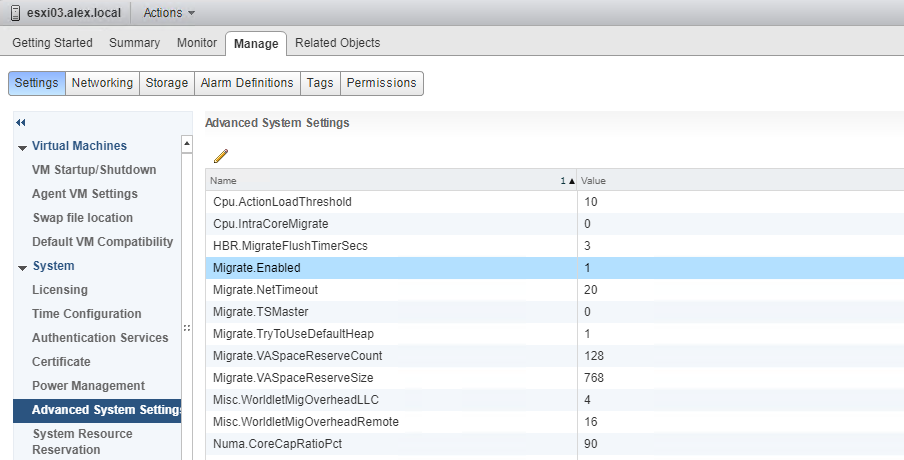Screen dimensions: 904x460
Task: Go to the Summary tab
Action: click(x=134, y=43)
